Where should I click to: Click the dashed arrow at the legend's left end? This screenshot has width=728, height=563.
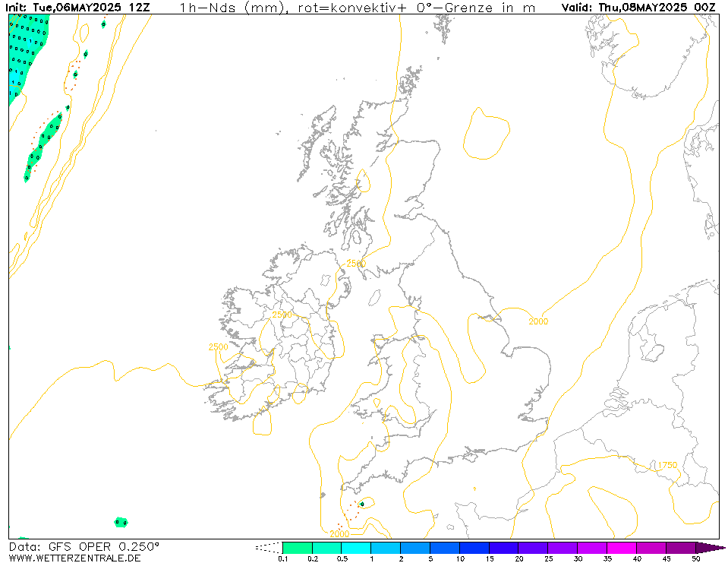[269, 548]
